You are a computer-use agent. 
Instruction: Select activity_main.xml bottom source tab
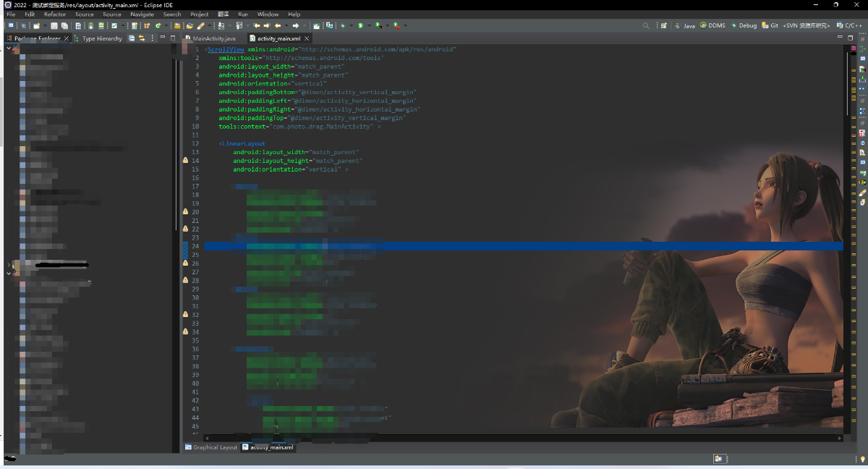pyautogui.click(x=268, y=447)
